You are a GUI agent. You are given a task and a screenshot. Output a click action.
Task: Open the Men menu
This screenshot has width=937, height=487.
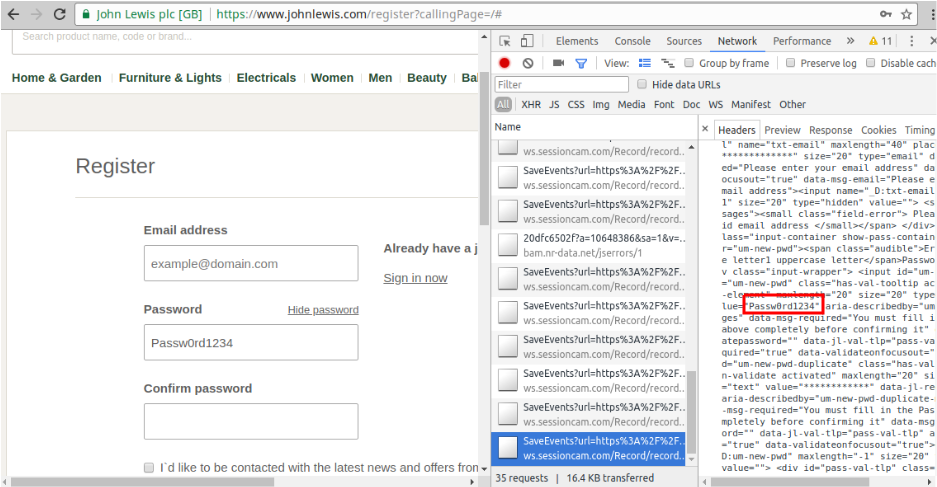[380, 78]
